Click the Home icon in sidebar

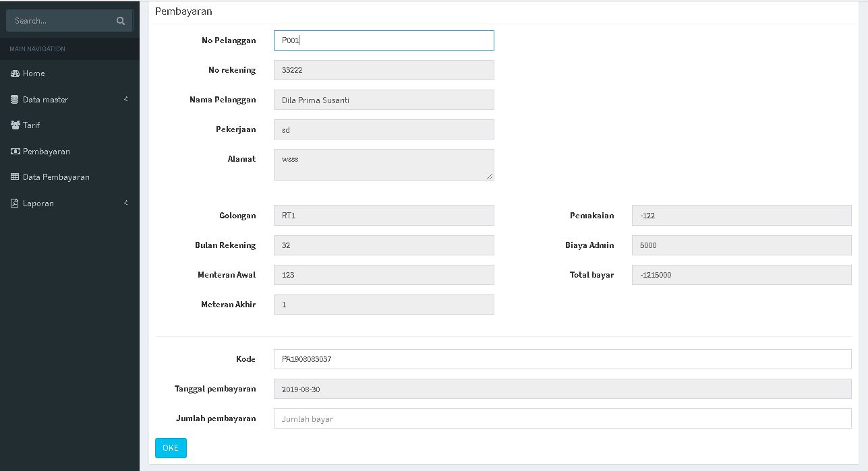coord(15,73)
